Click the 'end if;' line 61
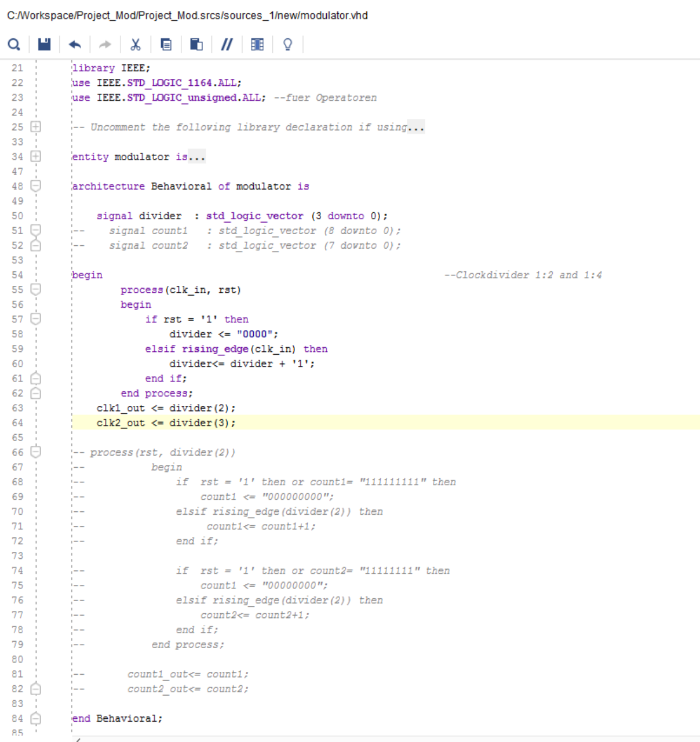Viewport: 700px width, 742px height. coord(166,379)
